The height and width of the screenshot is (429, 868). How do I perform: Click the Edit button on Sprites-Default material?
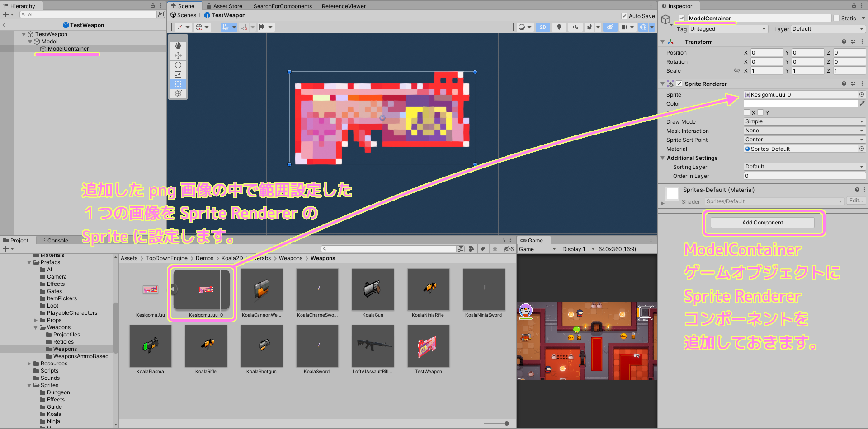(x=856, y=201)
